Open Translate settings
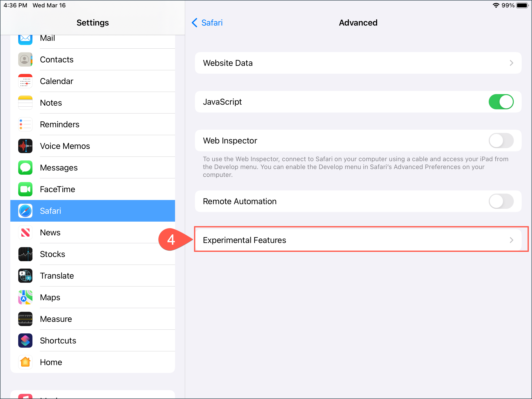This screenshot has height=399, width=532. click(93, 276)
